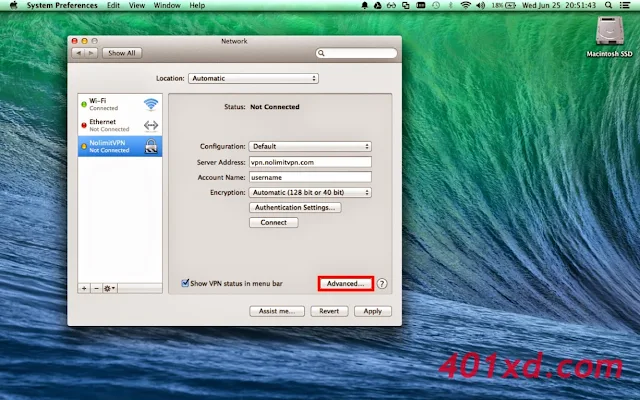The image size is (640, 400).
Task: Open the View menu
Action: click(x=137, y=5)
